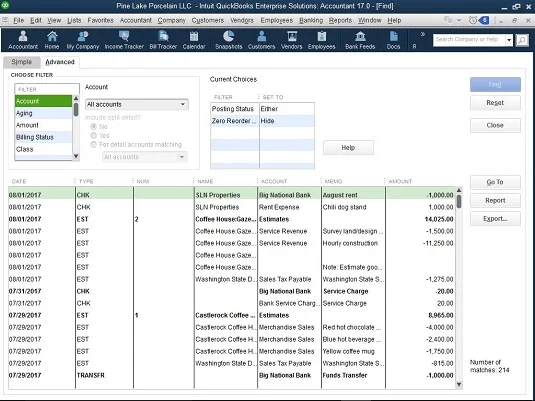Open the Vendors toolbar icon
535x401 pixels.
[x=292, y=40]
